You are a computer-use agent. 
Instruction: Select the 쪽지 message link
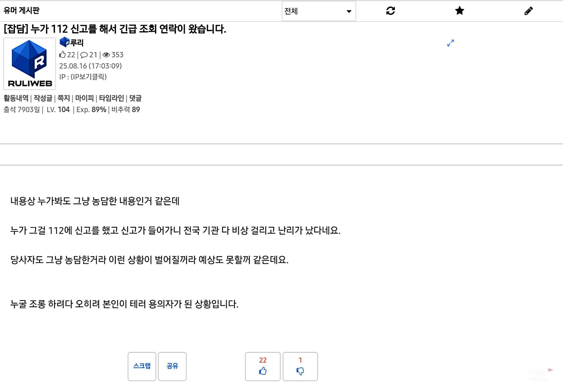pyautogui.click(x=64, y=98)
